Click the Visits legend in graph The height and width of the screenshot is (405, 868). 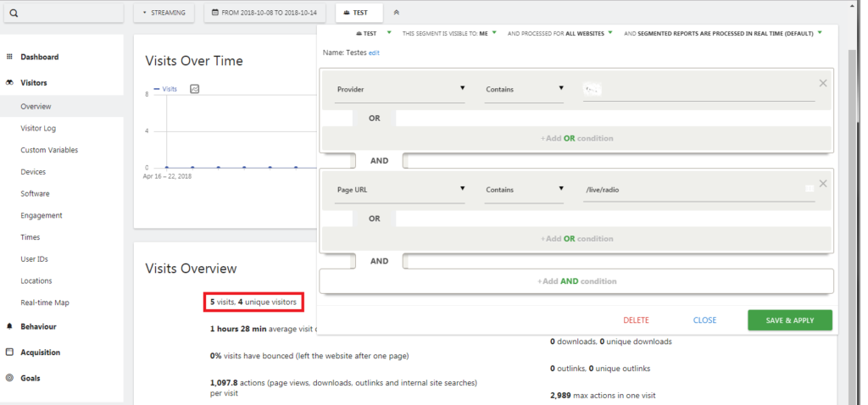pyautogui.click(x=165, y=89)
